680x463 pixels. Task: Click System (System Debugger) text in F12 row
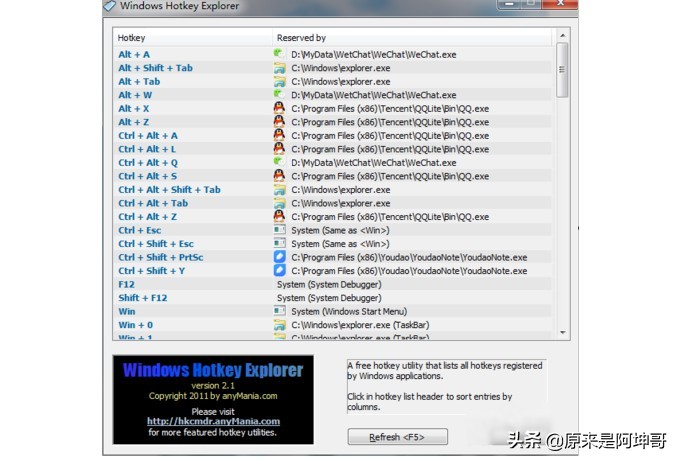coord(329,284)
